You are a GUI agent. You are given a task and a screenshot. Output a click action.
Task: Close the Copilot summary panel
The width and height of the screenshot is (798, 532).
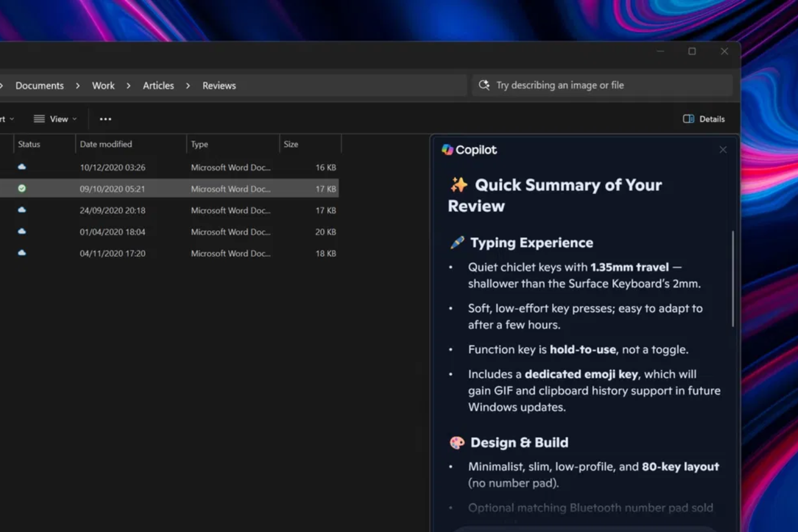click(723, 150)
